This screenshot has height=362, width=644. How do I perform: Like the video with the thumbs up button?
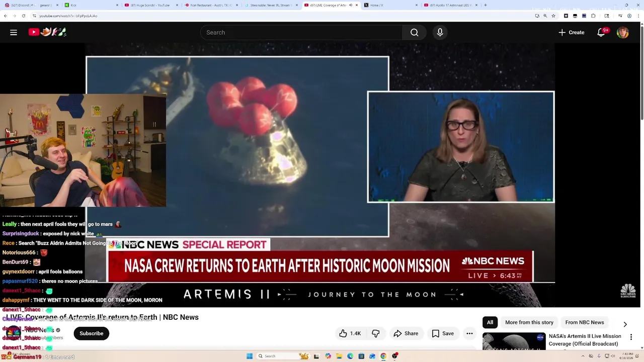(350, 333)
